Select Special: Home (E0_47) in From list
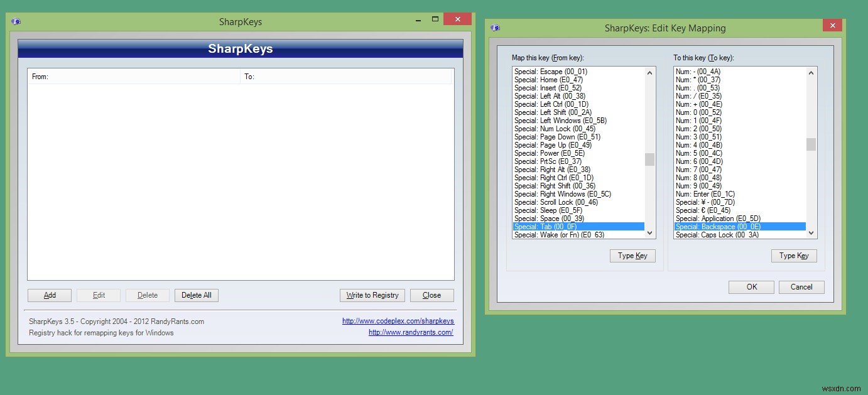The width and height of the screenshot is (868, 395). pos(578,80)
